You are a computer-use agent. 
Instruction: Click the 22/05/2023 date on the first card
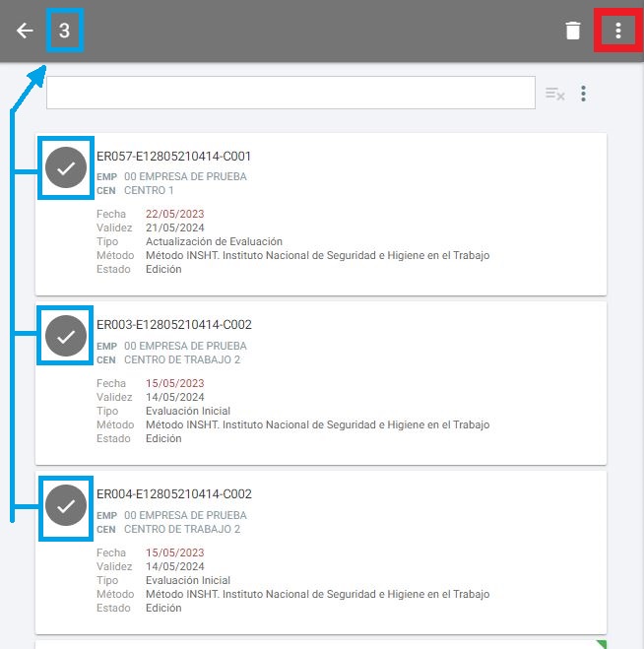(x=174, y=214)
